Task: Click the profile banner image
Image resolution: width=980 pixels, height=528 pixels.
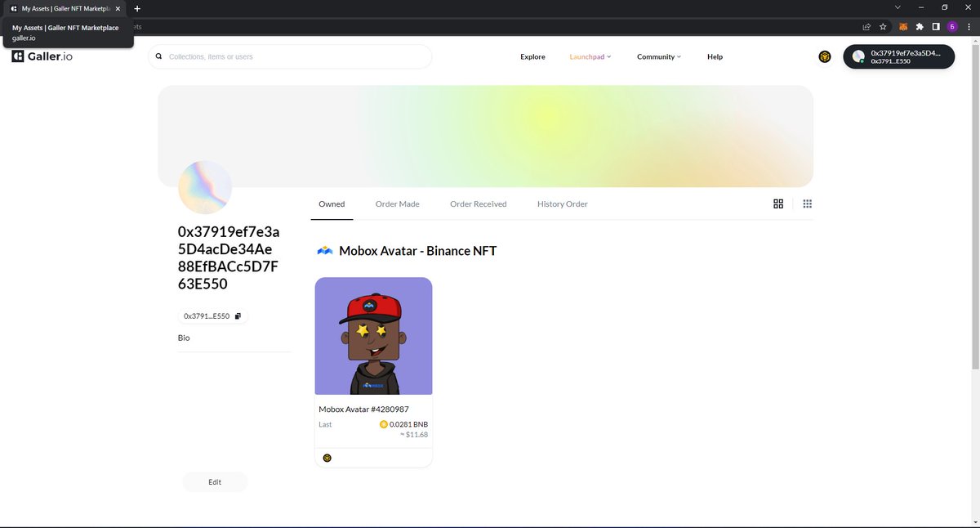Action: (485, 136)
